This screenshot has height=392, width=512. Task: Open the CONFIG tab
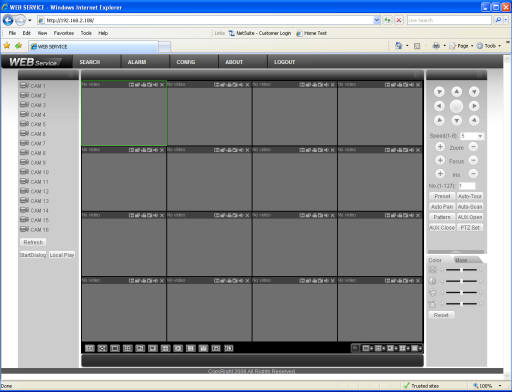click(x=186, y=62)
